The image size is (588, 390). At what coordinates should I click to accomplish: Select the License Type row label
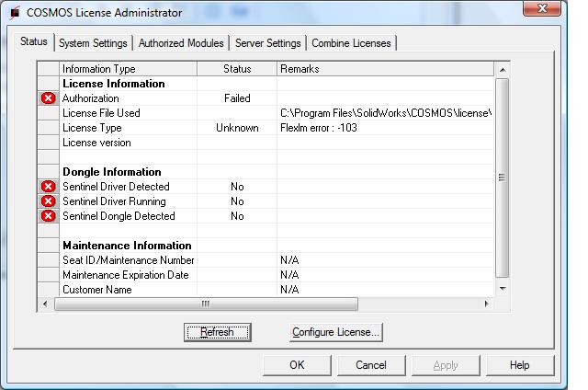tap(92, 128)
